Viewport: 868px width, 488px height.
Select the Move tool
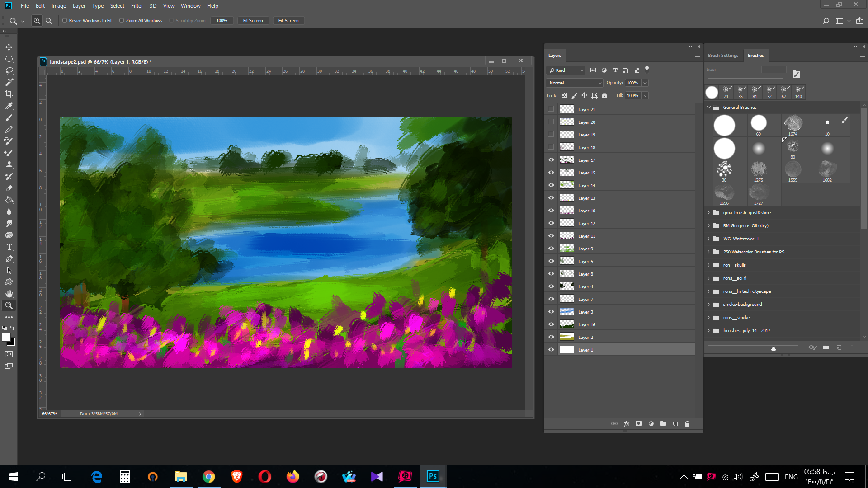point(9,47)
